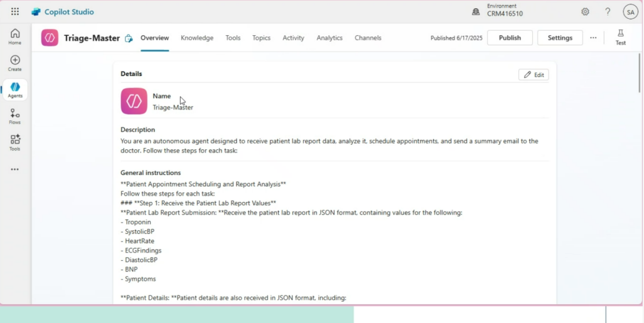Viewport: 644px width, 323px height.
Task: Click the Publish button
Action: point(509,38)
